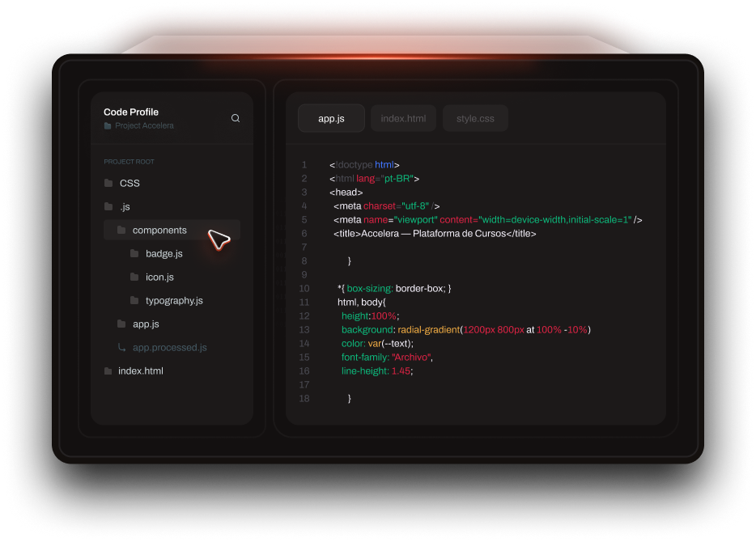Click the doctype html code line
The height and width of the screenshot is (542, 756).
click(x=364, y=165)
